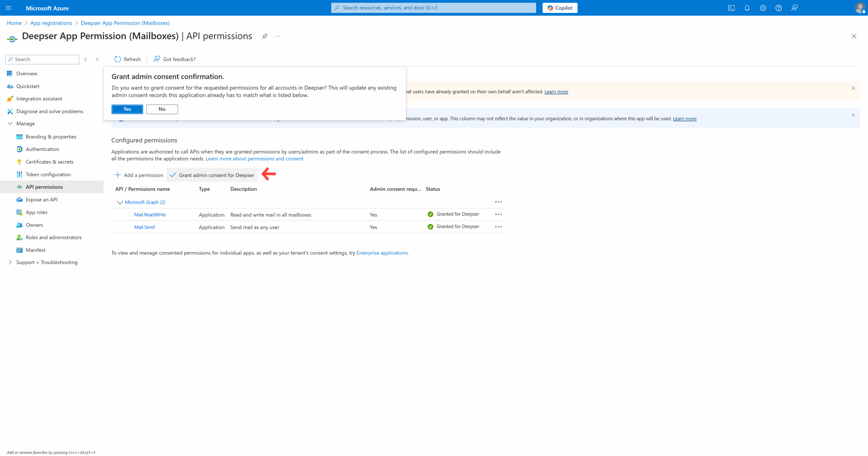Open the Enterprise applications link

click(382, 253)
